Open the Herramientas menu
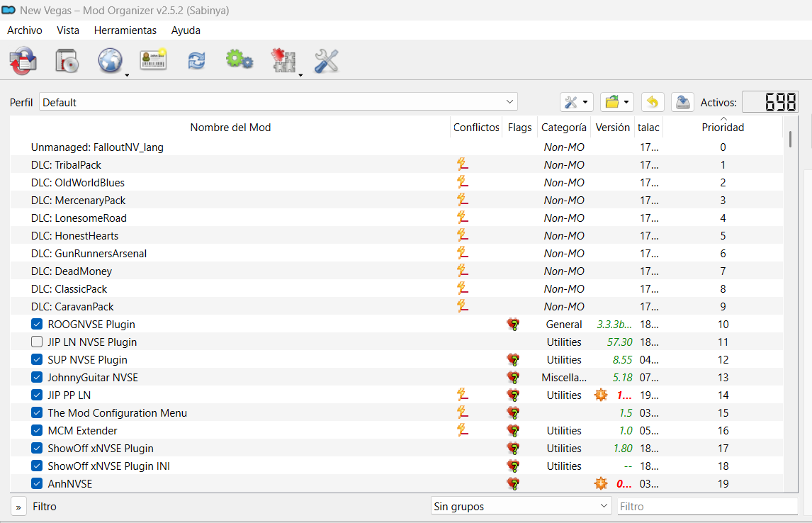 (x=125, y=30)
